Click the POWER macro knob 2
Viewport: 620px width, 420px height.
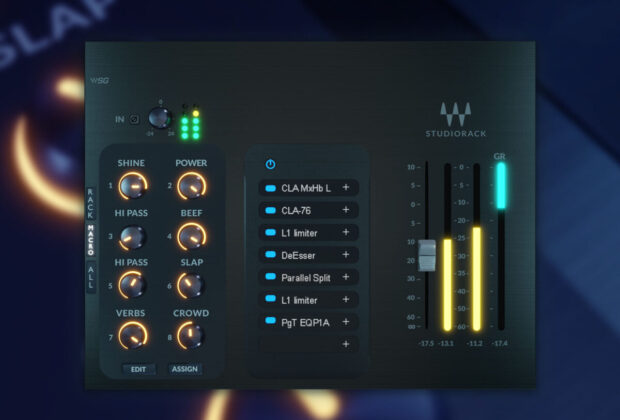pyautogui.click(x=192, y=186)
